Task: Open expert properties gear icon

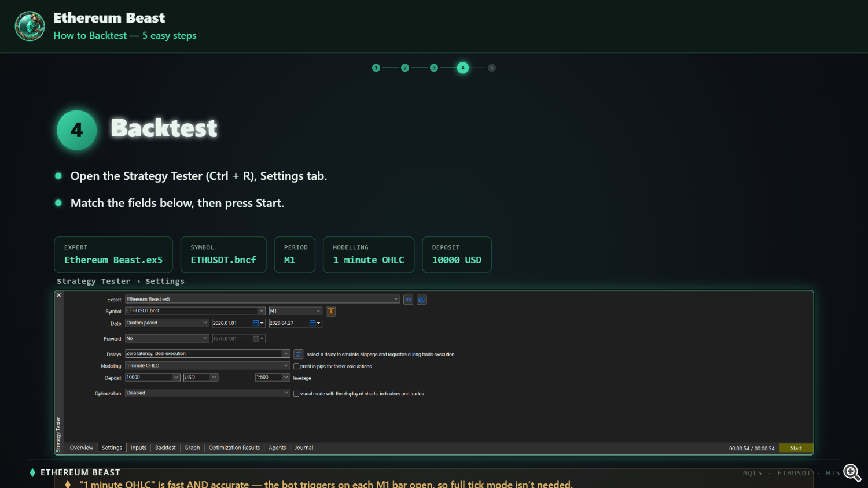Action: pyautogui.click(x=422, y=300)
